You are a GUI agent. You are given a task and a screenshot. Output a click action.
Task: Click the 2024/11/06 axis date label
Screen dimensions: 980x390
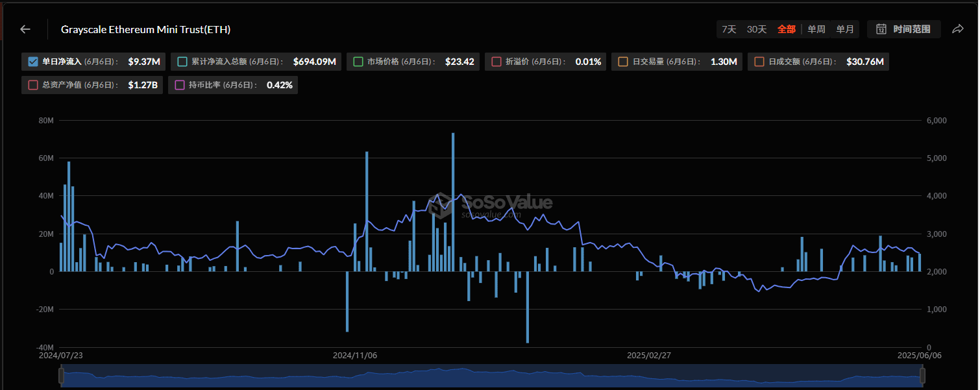pyautogui.click(x=355, y=356)
